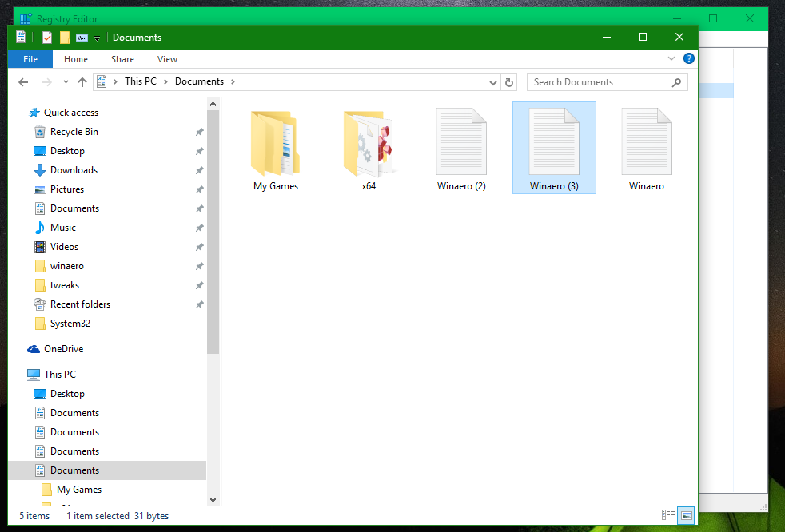
Task: Click the Refresh icon beside the address bar
Action: click(x=509, y=81)
